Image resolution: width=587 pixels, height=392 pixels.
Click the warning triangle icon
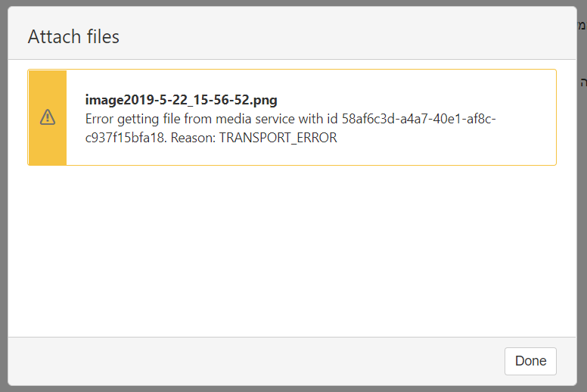click(x=48, y=117)
